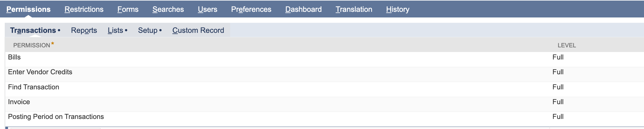644x129 pixels.
Task: Click the PERMISSION column header
Action: point(32,45)
